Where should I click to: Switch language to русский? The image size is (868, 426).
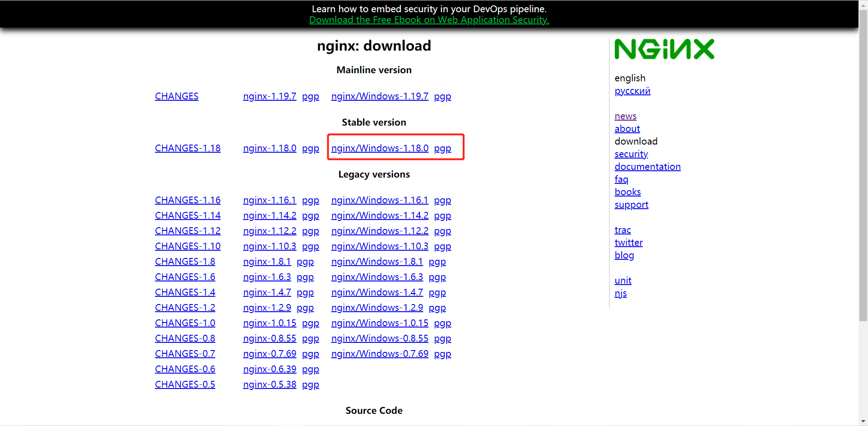pos(632,91)
